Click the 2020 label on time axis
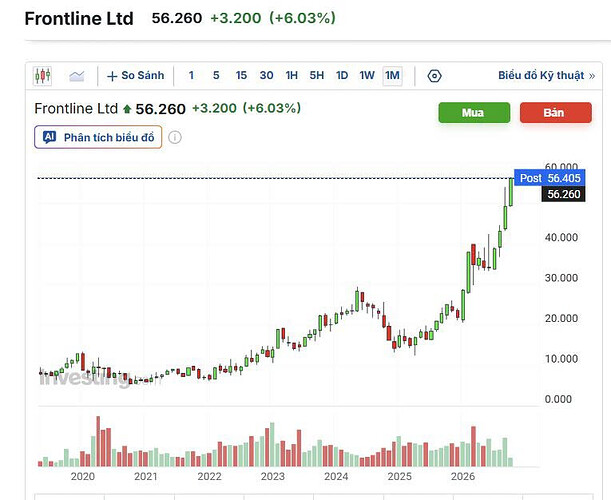 click(x=83, y=476)
